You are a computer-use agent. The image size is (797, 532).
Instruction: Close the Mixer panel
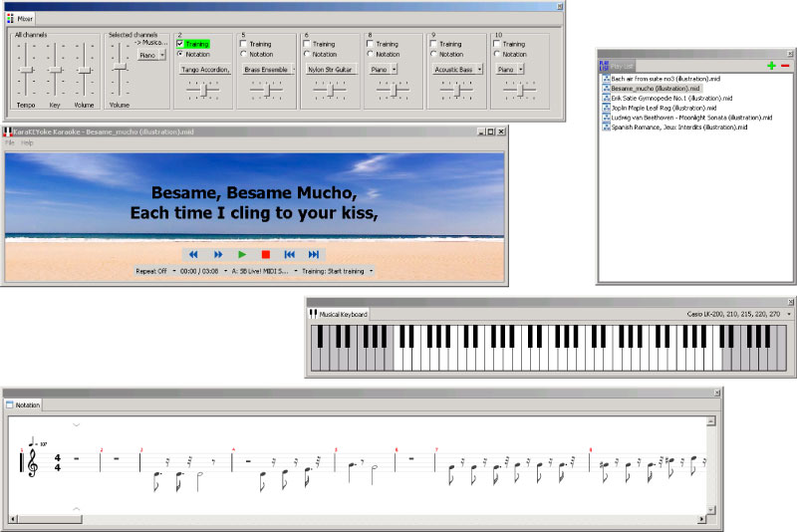coord(560,7)
